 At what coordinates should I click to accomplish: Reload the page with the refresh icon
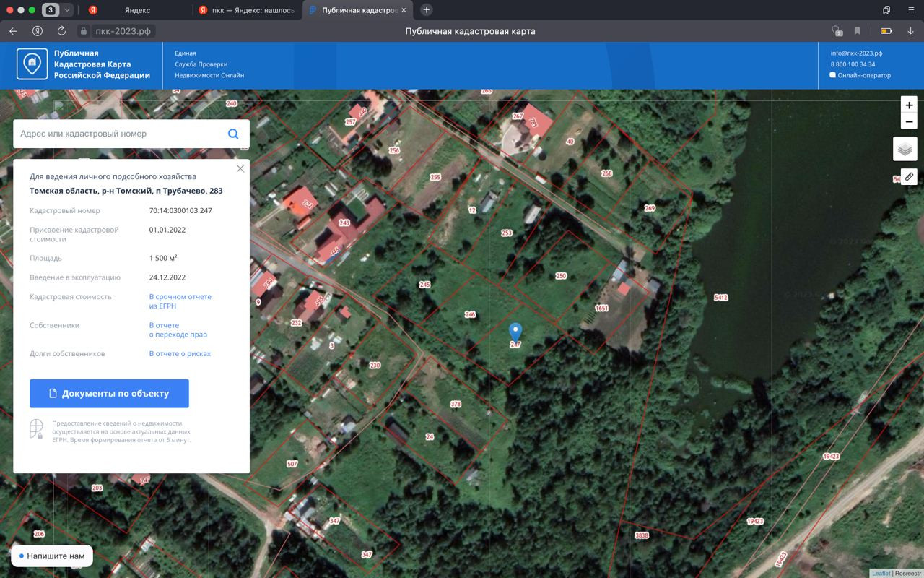(x=61, y=31)
